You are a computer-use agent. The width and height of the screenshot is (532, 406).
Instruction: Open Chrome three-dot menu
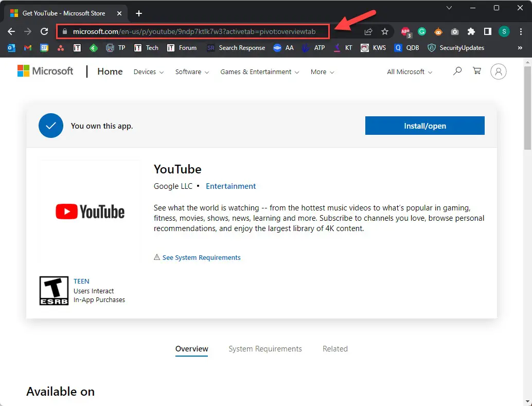(x=521, y=31)
